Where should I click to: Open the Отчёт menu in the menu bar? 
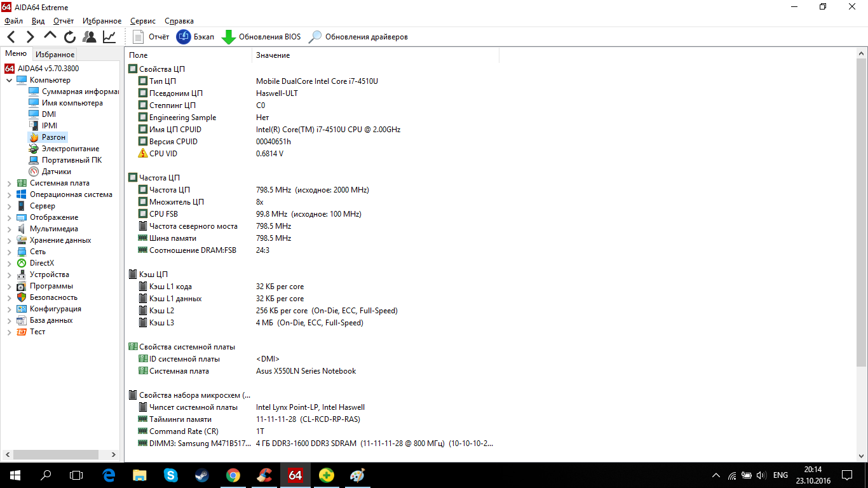tap(64, 21)
